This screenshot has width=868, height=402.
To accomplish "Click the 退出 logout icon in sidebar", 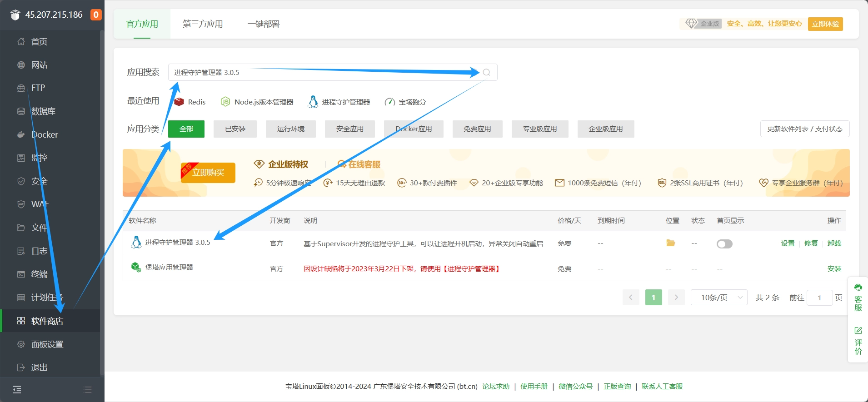I will [x=21, y=367].
